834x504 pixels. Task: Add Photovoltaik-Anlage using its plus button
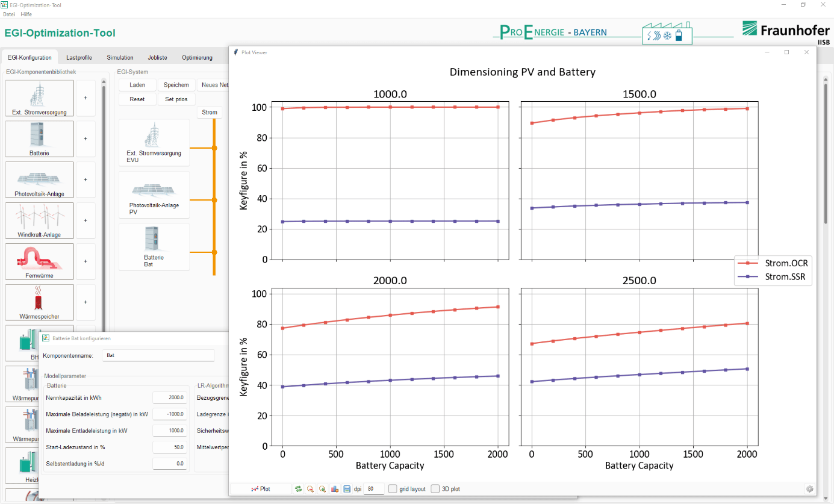pyautogui.click(x=86, y=179)
